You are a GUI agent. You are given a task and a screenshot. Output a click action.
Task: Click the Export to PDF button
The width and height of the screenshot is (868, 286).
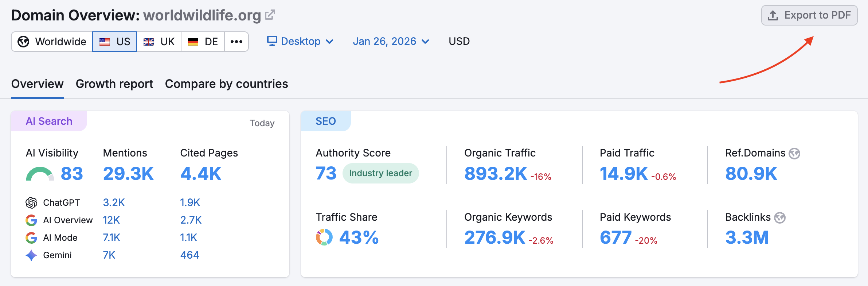click(809, 15)
